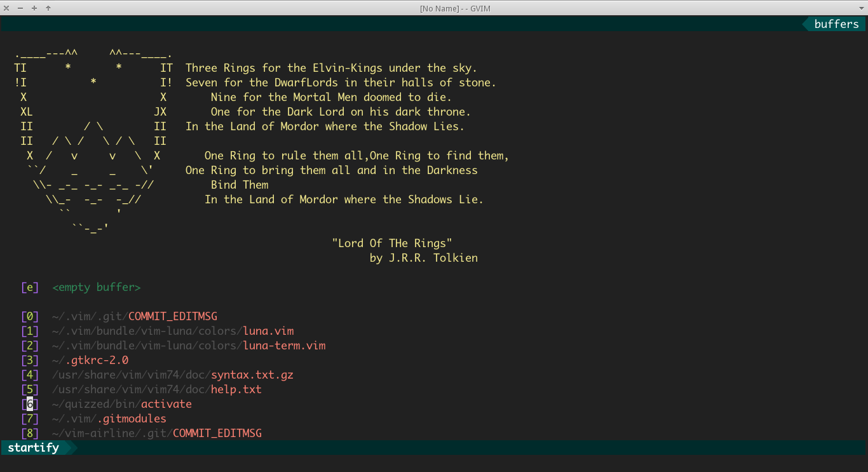Click the [5] index marker
The image size is (868, 472).
[30, 389]
